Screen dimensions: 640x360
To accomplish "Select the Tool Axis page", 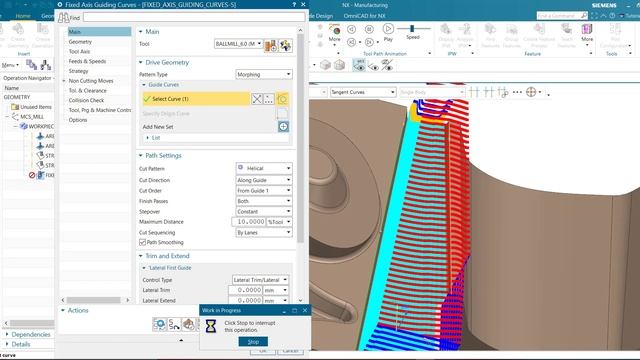I will [79, 51].
